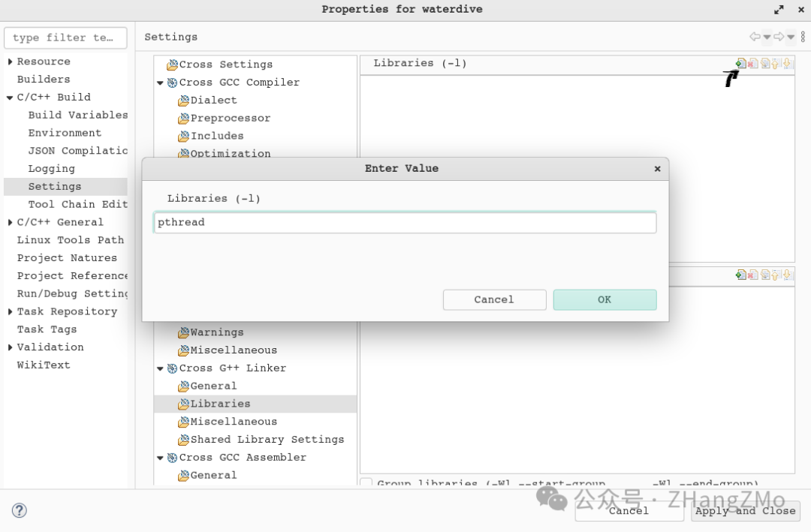This screenshot has height=532, width=811.
Task: Click Apply and Close button
Action: 746,511
